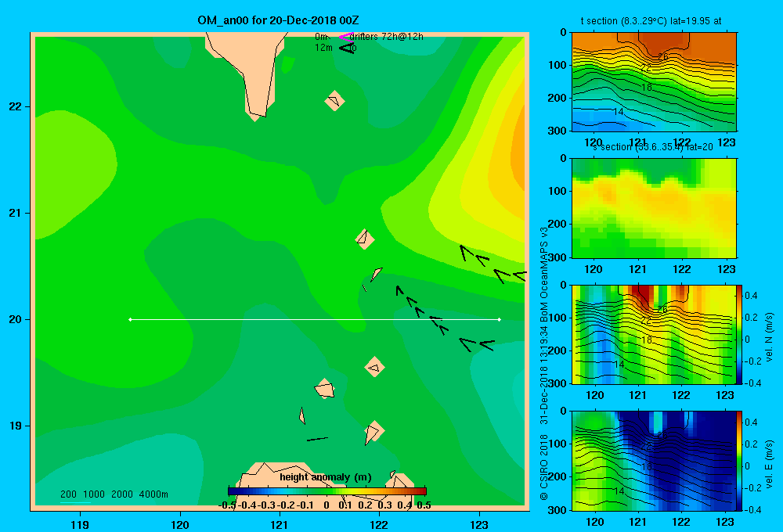783x532 pixels.
Task: Click the vel. E colorbar beside the bottom section
Action: (740, 461)
